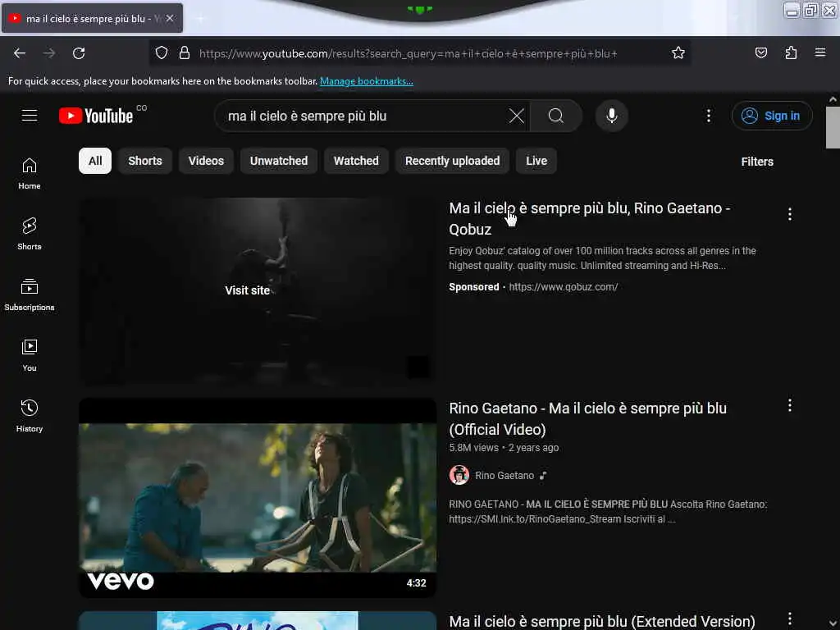Open the tracking protection shield icon
Image resolution: width=840 pixels, height=630 pixels.
tap(162, 53)
